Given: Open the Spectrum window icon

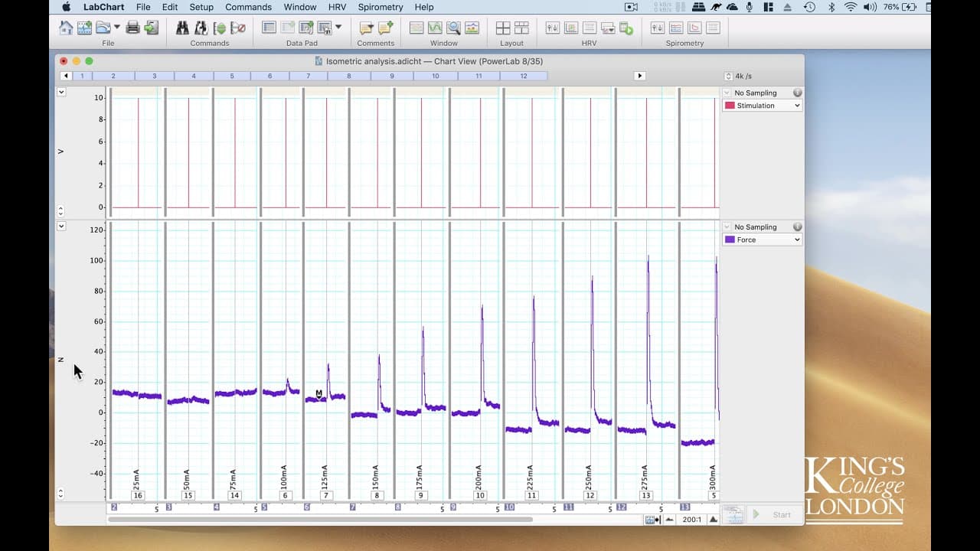Looking at the screenshot, I should [x=472, y=28].
